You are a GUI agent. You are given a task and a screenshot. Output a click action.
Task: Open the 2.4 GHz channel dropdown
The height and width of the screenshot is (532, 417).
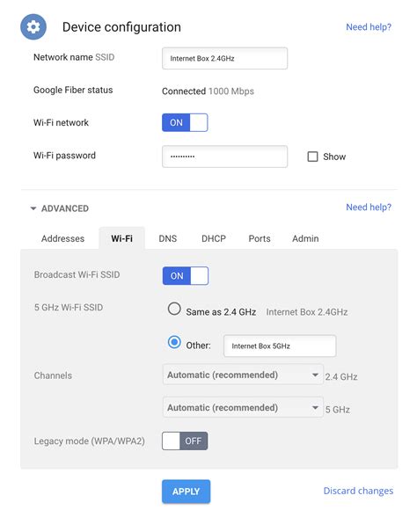click(243, 375)
